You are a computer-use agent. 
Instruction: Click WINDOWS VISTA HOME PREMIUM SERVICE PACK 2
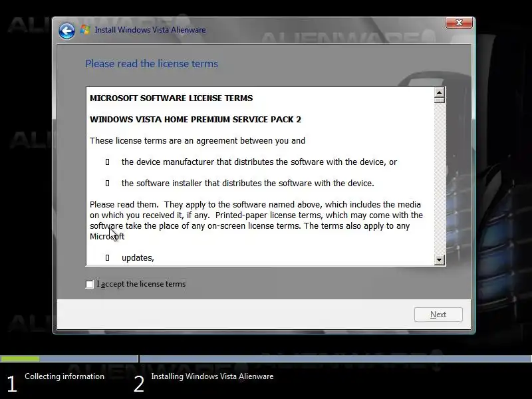click(195, 120)
